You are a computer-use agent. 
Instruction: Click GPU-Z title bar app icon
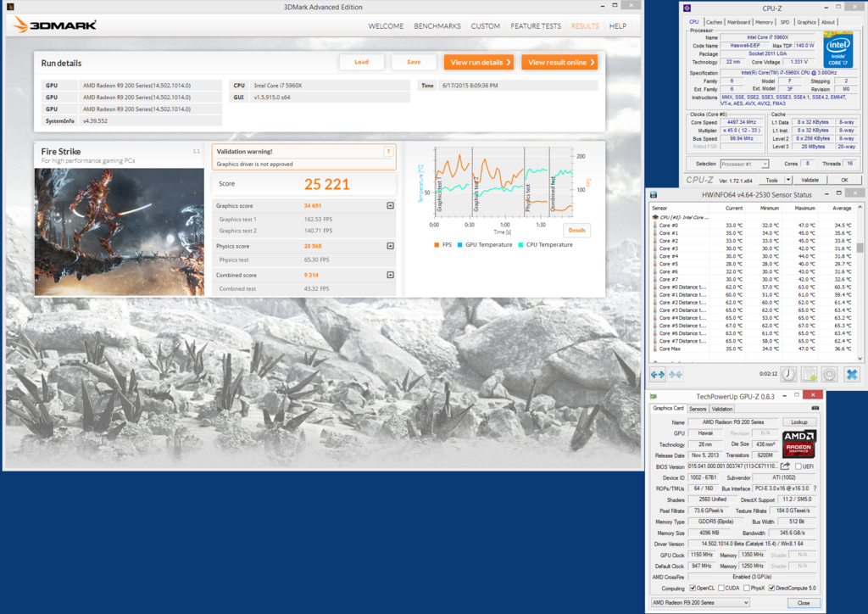(x=654, y=396)
